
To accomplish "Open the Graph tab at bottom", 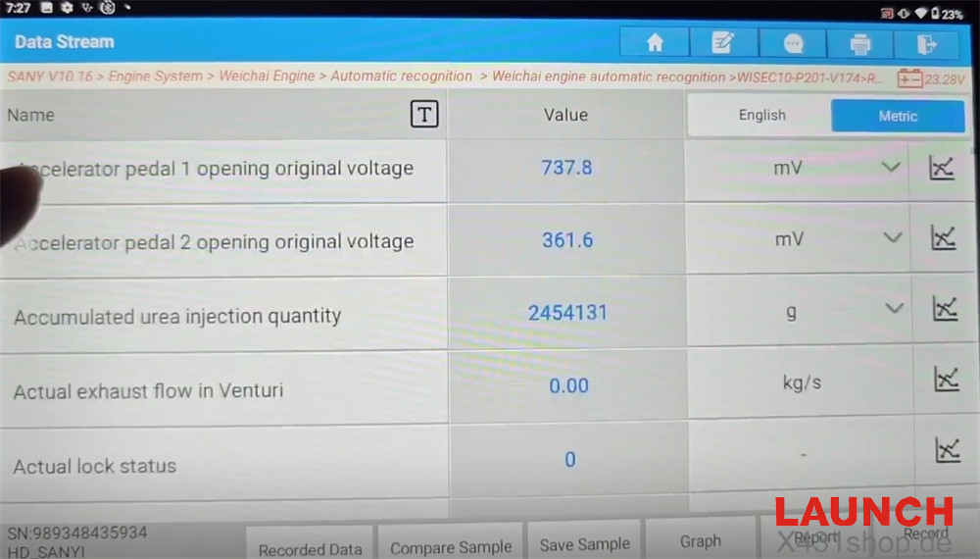I will coord(700,540).
